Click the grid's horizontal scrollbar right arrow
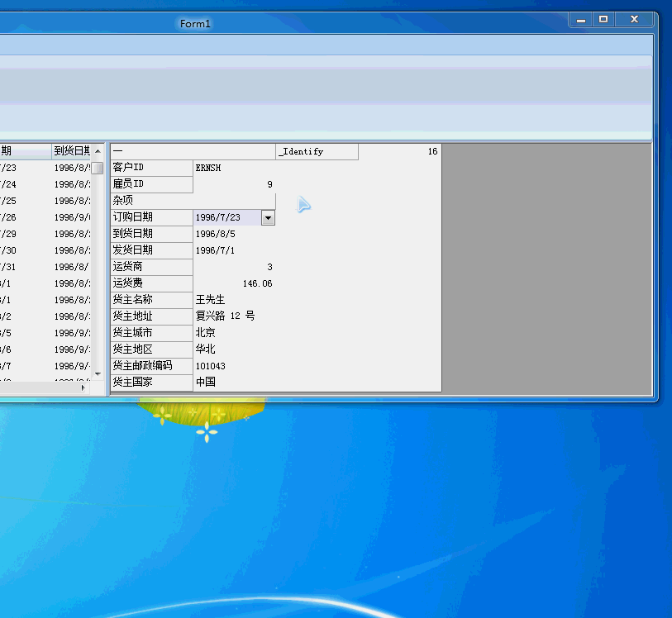Screen dimensions: 672x618 [x=83, y=387]
